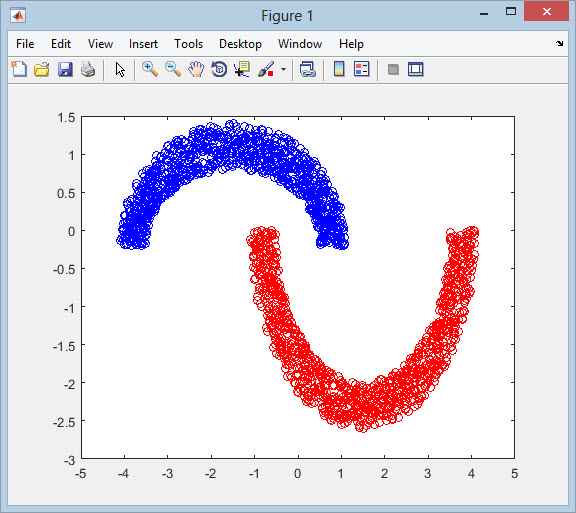The width and height of the screenshot is (576, 513).
Task: Select the Zoom In magnifier tool
Action: 150,69
